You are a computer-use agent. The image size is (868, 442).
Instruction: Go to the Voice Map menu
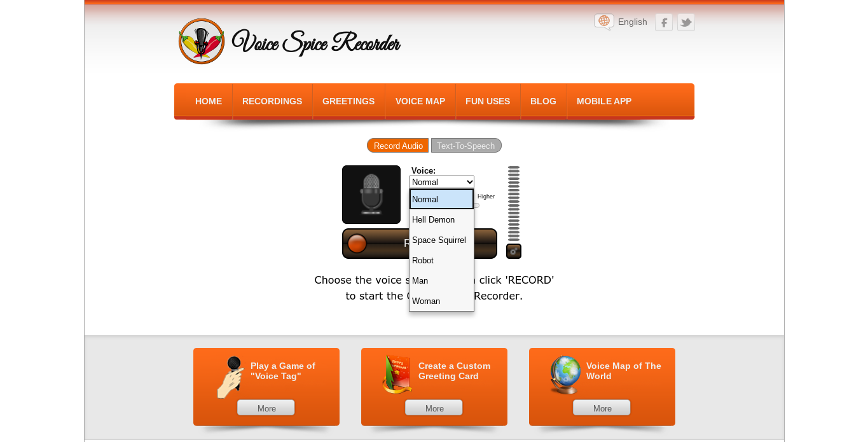(420, 101)
